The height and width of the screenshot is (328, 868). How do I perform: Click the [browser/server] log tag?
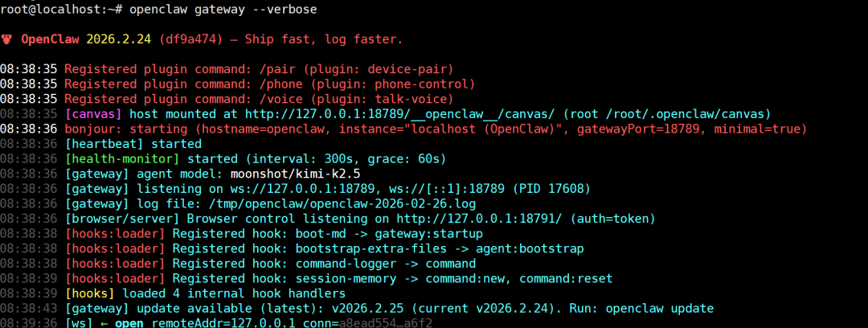[x=123, y=218]
